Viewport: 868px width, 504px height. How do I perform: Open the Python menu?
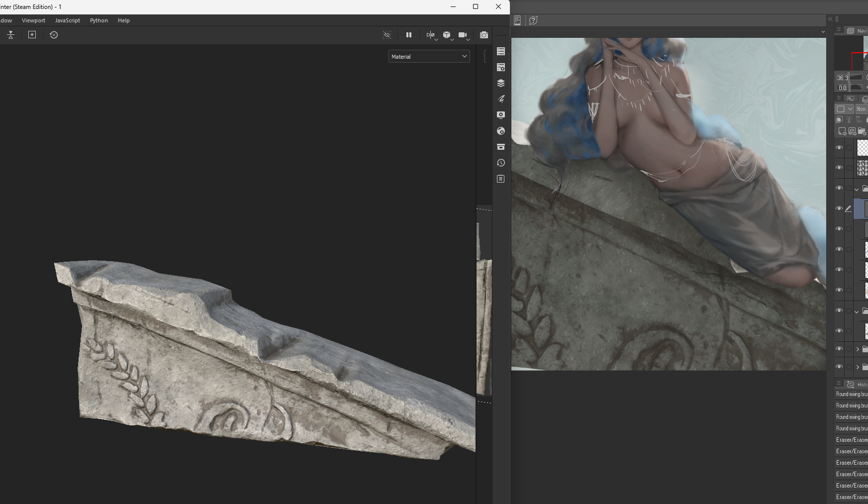[x=98, y=20]
